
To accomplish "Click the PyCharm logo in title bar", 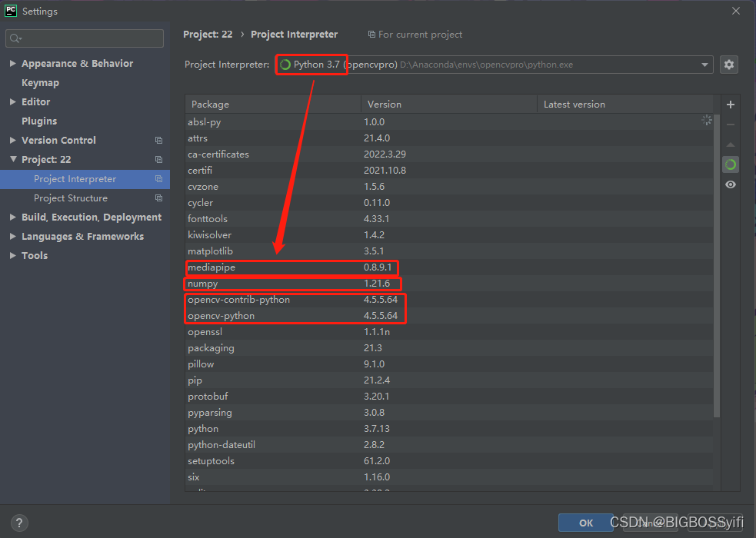I will click(11, 11).
